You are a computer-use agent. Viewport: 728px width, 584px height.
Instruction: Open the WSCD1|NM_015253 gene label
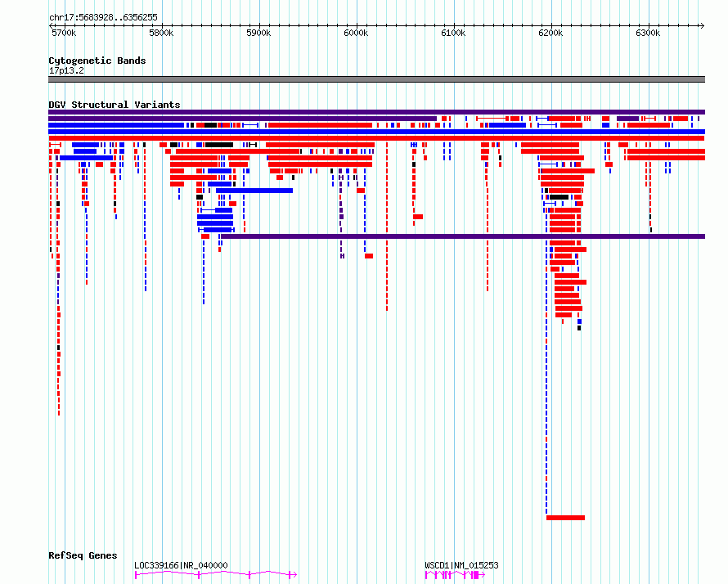tap(461, 565)
